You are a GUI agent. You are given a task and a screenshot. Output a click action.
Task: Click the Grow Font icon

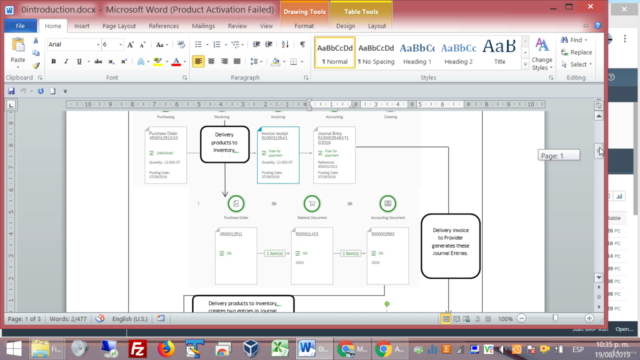pos(130,45)
